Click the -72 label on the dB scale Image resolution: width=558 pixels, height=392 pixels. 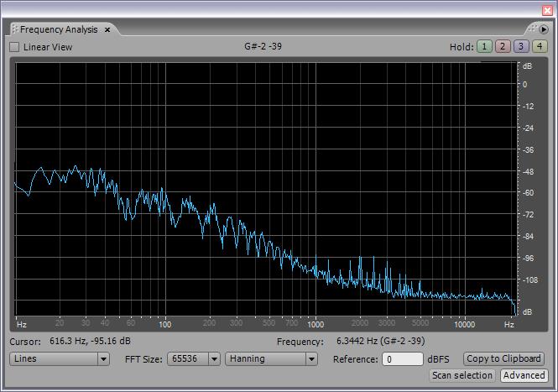(x=528, y=215)
